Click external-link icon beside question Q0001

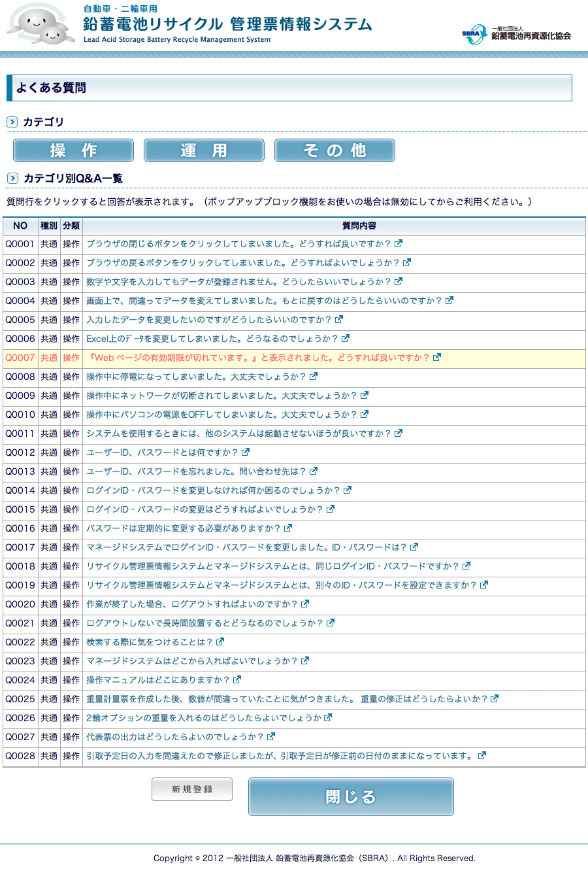point(399,244)
